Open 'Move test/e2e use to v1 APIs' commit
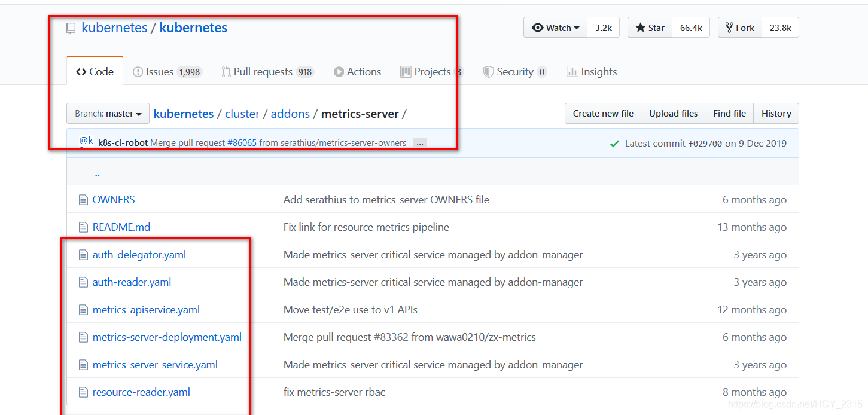Screen dimensions: 868x415 click(x=351, y=310)
